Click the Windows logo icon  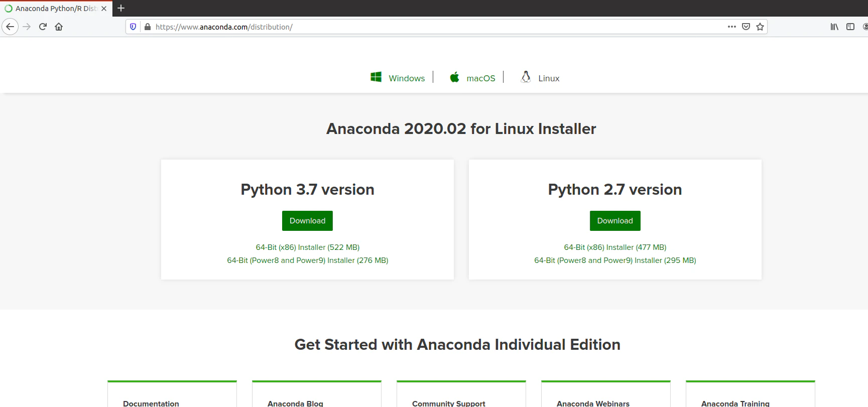[x=376, y=77]
